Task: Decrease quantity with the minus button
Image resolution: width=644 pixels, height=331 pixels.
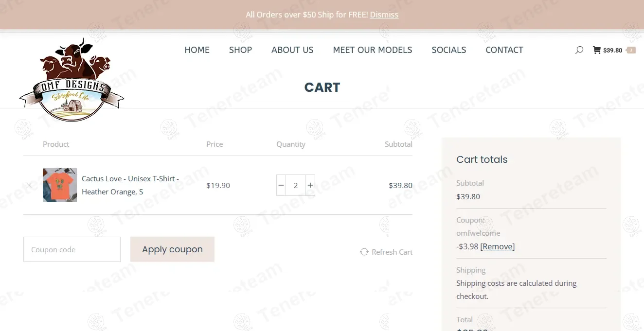Action: point(281,185)
